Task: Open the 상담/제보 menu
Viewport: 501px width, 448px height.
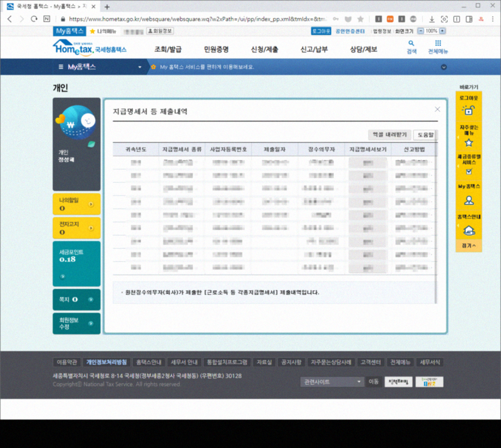Action: pyautogui.click(x=364, y=49)
